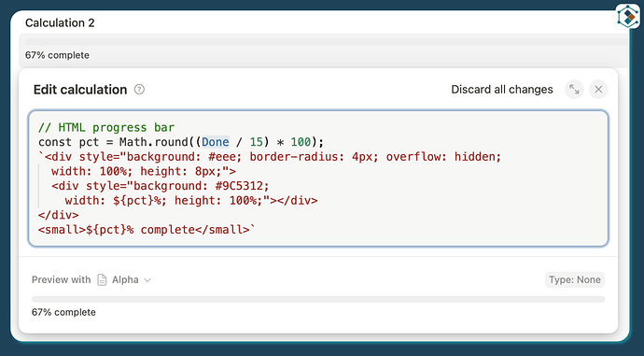This screenshot has height=356, width=644.
Task: Click the Done variable in the code
Action: tap(216, 142)
